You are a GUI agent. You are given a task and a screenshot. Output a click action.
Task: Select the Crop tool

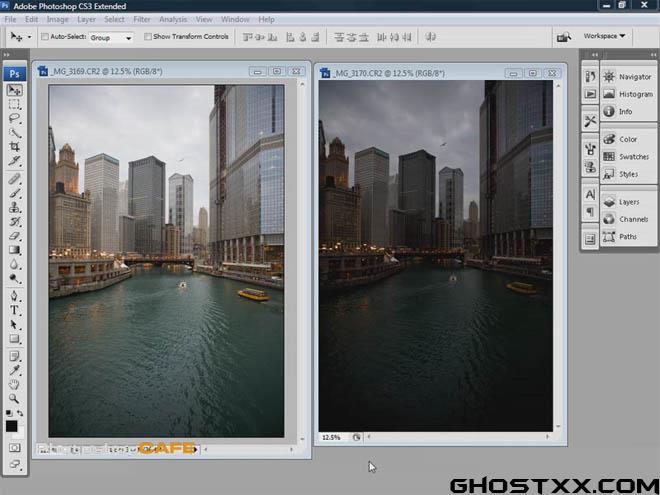pyautogui.click(x=14, y=146)
